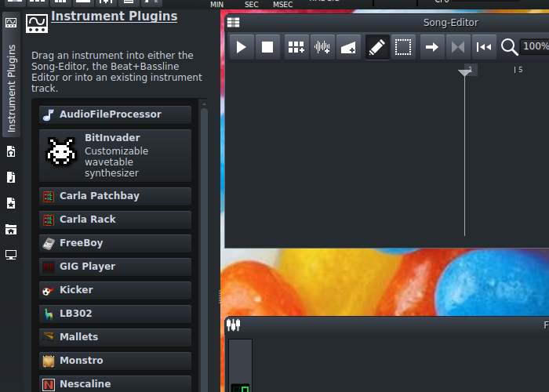Stop song playback in Song-Editor
Viewport: 549px width, 392px height.
267,47
